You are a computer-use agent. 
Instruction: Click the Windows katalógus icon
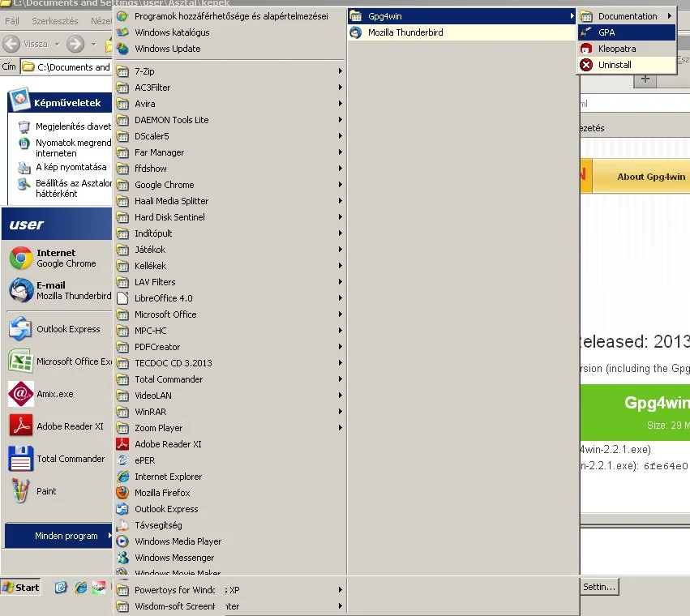click(x=122, y=32)
